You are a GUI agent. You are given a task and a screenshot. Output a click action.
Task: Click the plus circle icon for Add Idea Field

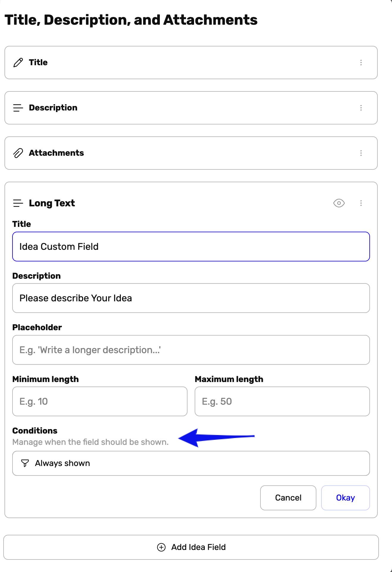click(161, 547)
